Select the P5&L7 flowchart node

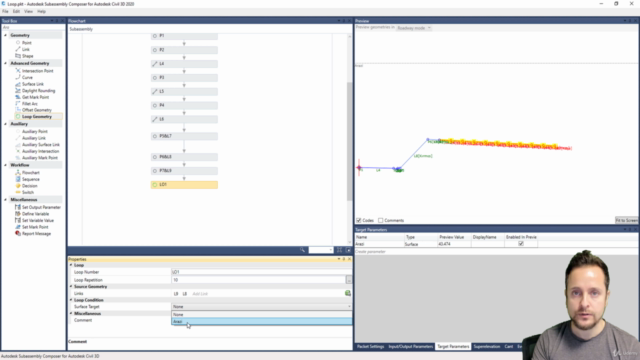click(x=184, y=136)
